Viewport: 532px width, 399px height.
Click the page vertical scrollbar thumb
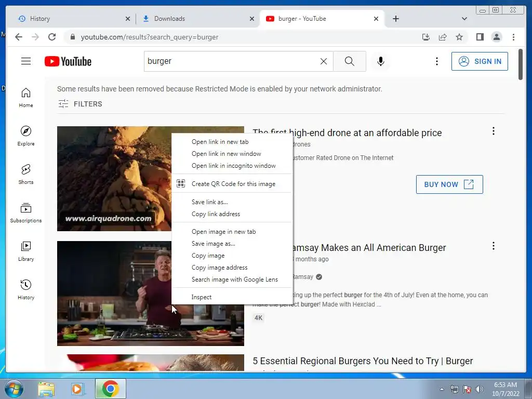(x=520, y=64)
